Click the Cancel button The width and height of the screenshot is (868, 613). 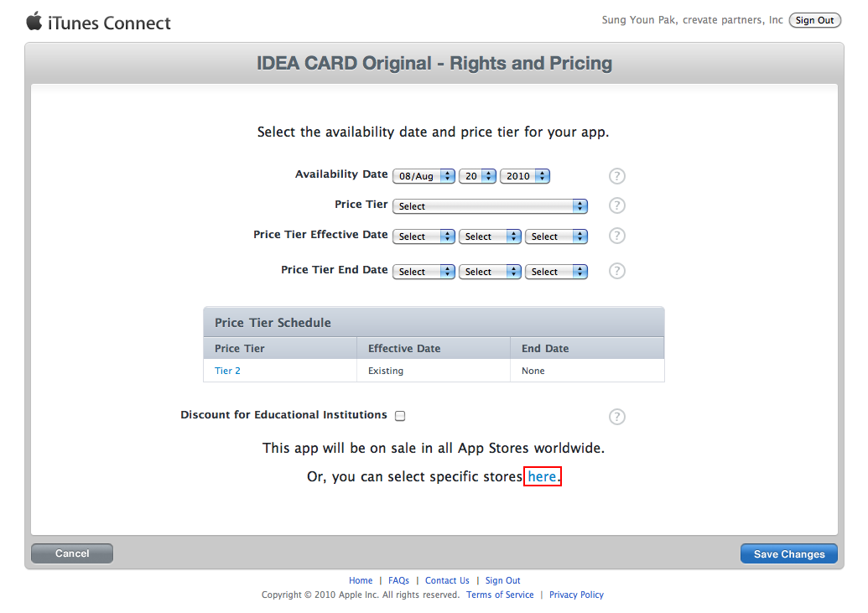[72, 553]
